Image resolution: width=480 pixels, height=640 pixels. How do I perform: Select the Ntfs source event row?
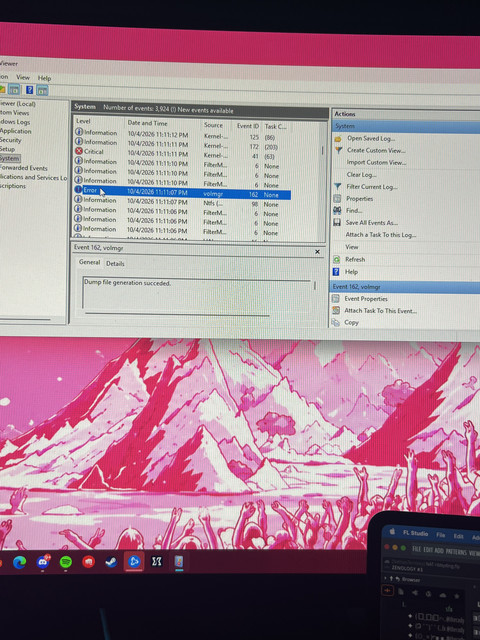point(182,202)
